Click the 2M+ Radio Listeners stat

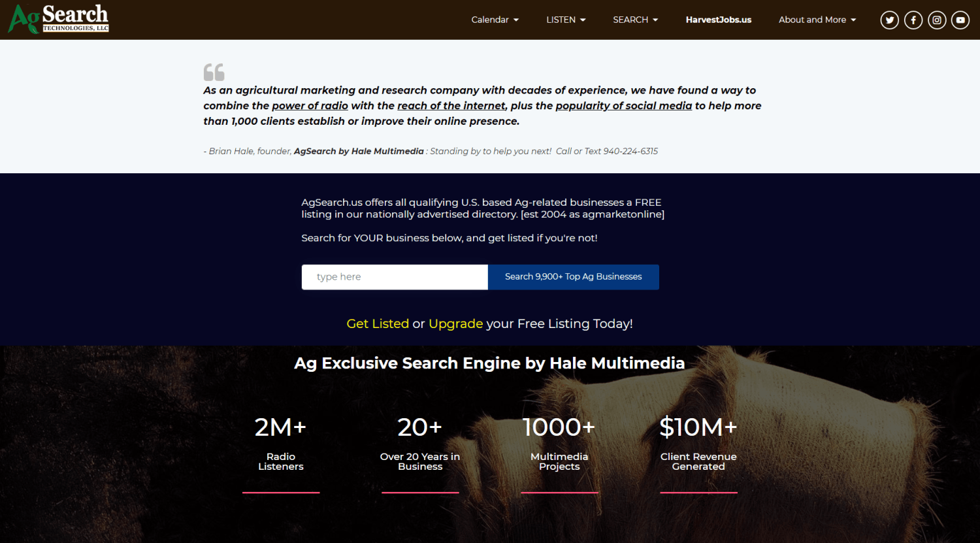(281, 444)
